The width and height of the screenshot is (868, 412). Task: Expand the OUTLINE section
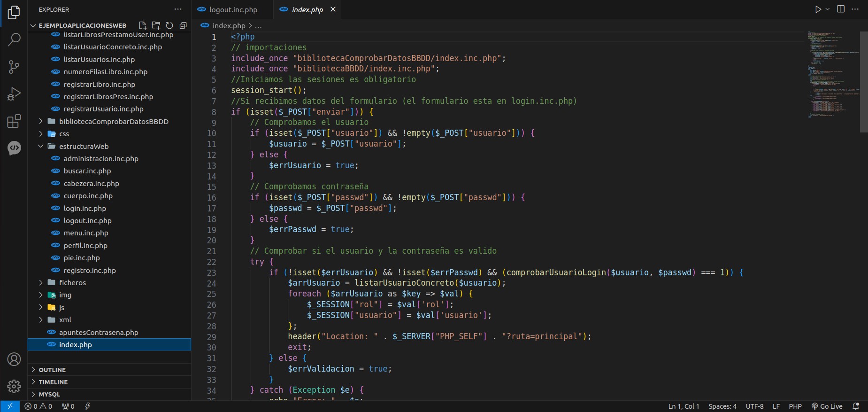109,370
